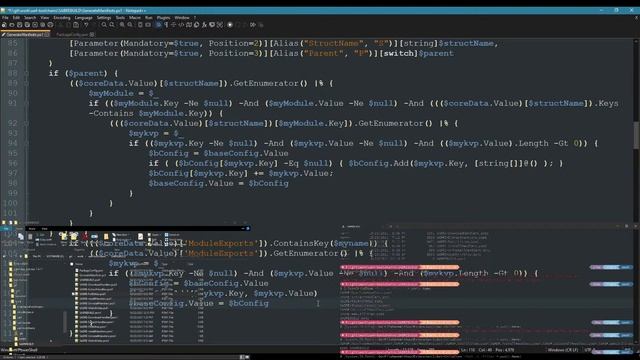
Task: Click the '$bConfig = $baseConfig.Value' line
Action: 218,153
